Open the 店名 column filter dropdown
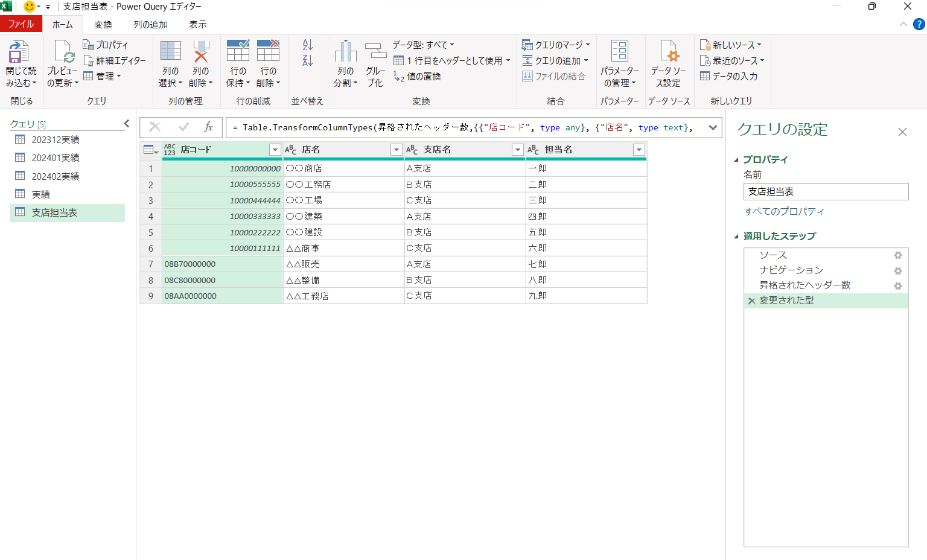This screenshot has height=560, width=927. tap(397, 150)
